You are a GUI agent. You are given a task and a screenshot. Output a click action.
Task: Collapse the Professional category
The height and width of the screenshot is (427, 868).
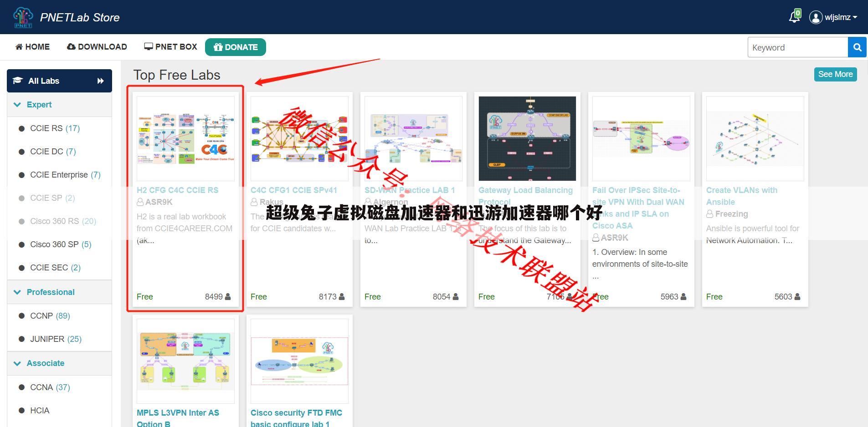coord(59,292)
